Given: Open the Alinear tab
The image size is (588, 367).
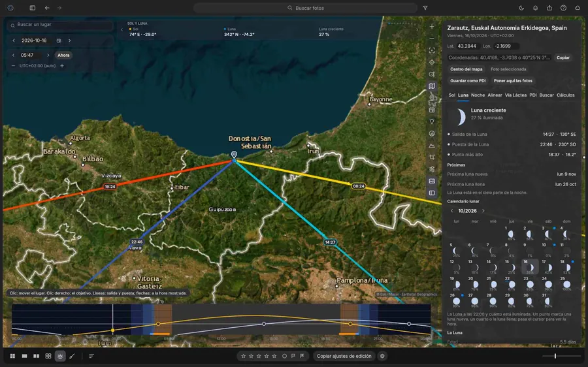Looking at the screenshot, I should [x=495, y=95].
